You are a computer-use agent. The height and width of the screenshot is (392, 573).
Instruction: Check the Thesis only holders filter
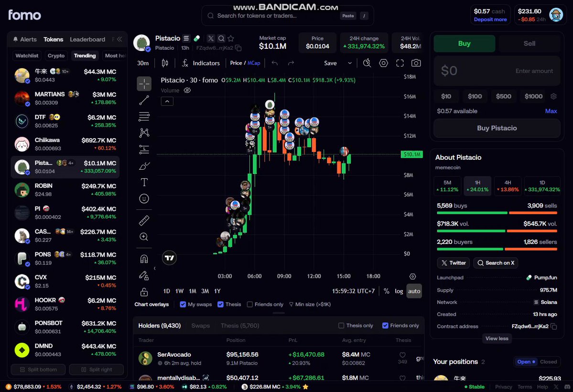pyautogui.click(x=341, y=326)
